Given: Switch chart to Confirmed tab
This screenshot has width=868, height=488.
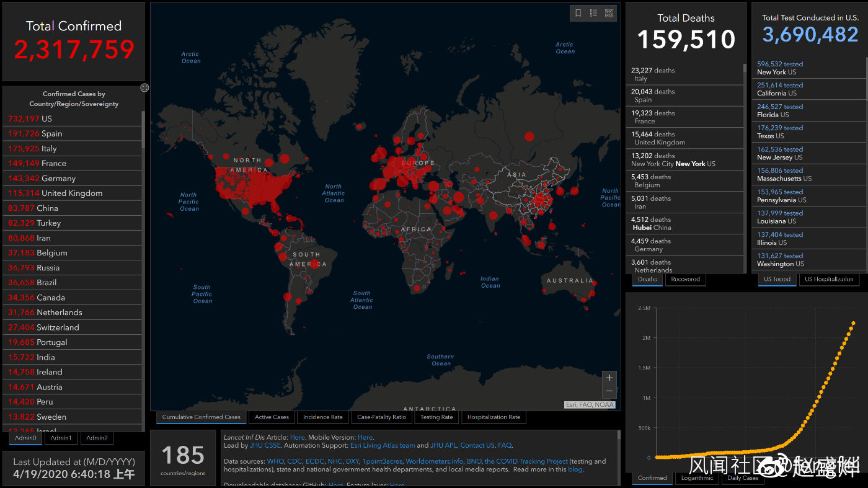Looking at the screenshot, I should (652, 478).
